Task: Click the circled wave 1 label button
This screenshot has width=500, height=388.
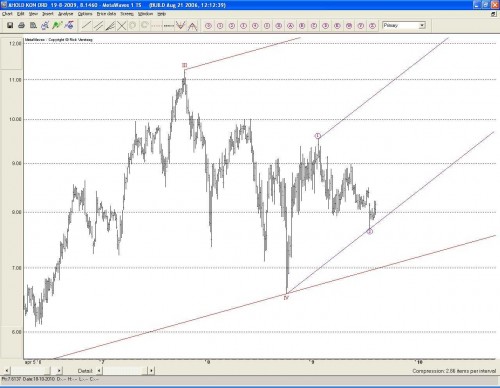Action: (220, 26)
